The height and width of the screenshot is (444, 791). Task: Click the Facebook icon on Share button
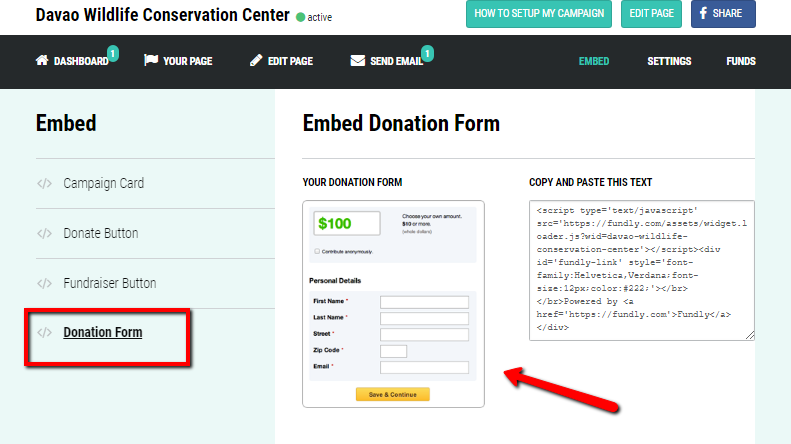(703, 13)
